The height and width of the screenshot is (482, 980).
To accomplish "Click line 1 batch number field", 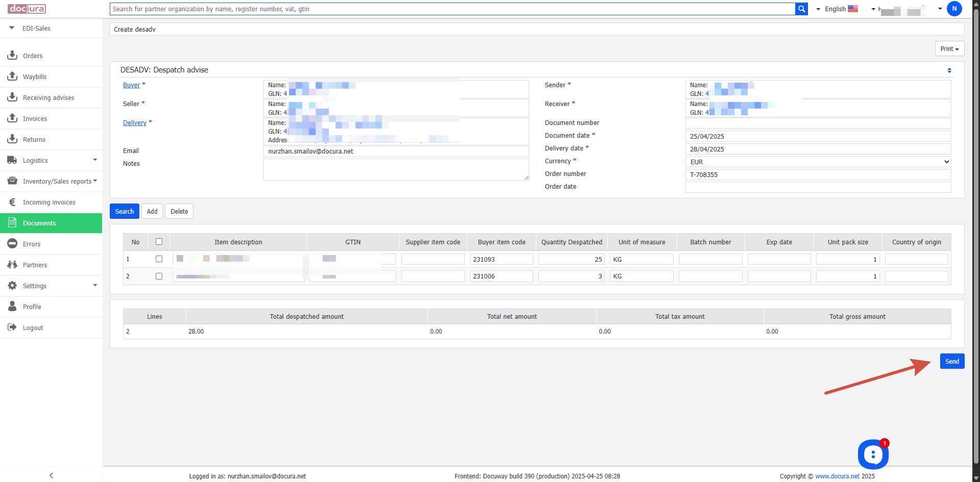I will 710,259.
